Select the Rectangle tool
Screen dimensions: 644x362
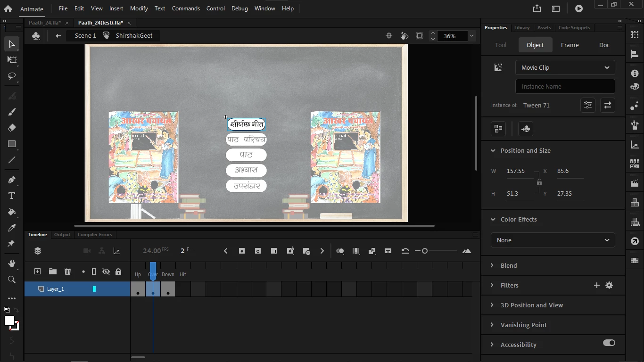(x=12, y=144)
